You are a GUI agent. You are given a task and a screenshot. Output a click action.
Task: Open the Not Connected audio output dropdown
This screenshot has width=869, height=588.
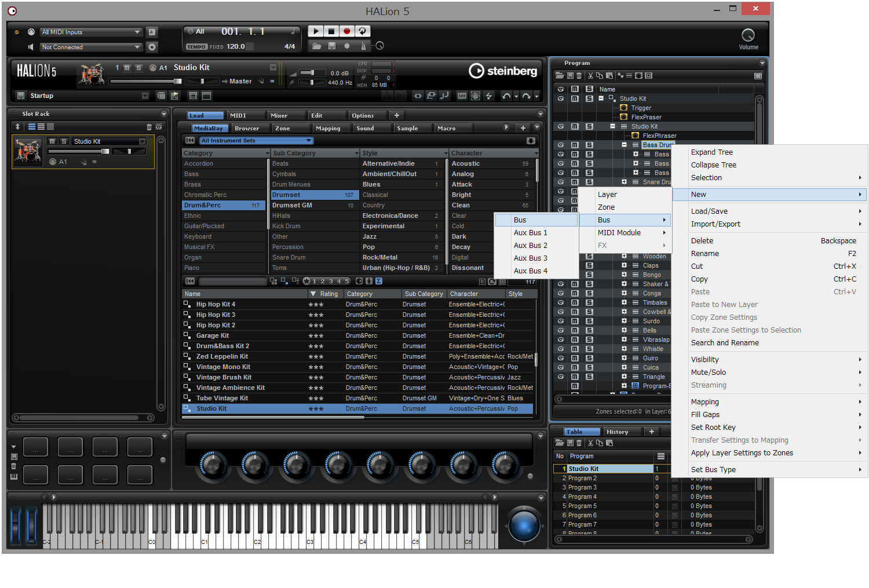(91, 47)
